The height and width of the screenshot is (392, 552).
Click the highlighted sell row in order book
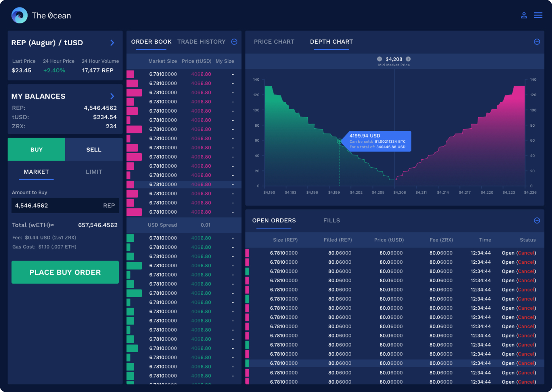tap(184, 184)
